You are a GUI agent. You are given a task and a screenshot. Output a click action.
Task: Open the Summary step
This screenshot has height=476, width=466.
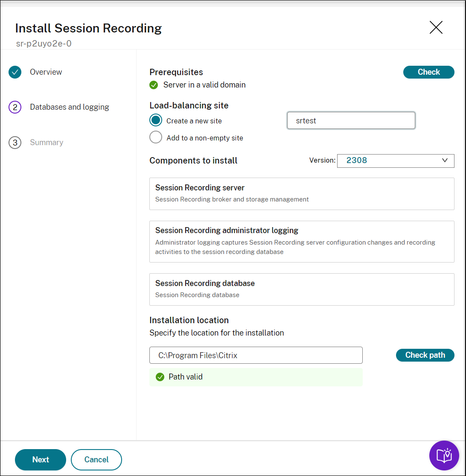tap(47, 143)
